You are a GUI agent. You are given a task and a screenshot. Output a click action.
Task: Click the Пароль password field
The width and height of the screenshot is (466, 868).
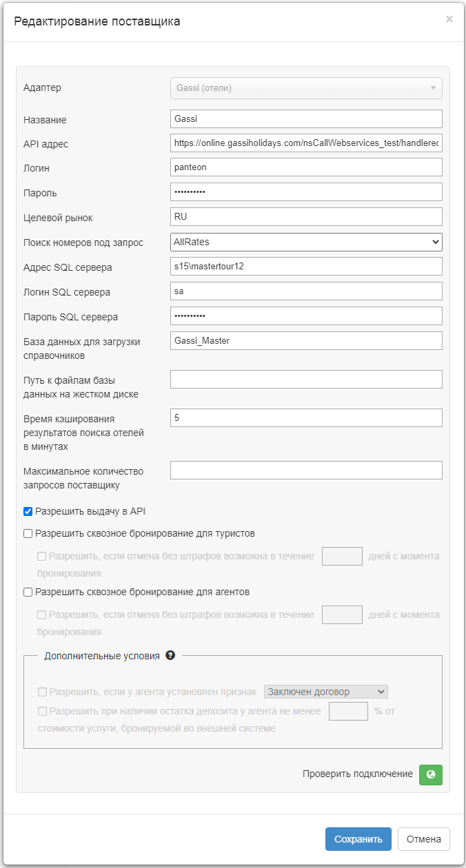point(306,192)
